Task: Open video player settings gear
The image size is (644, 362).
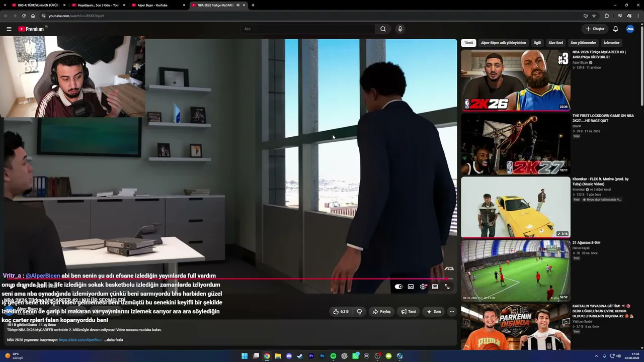Action: (x=423, y=287)
